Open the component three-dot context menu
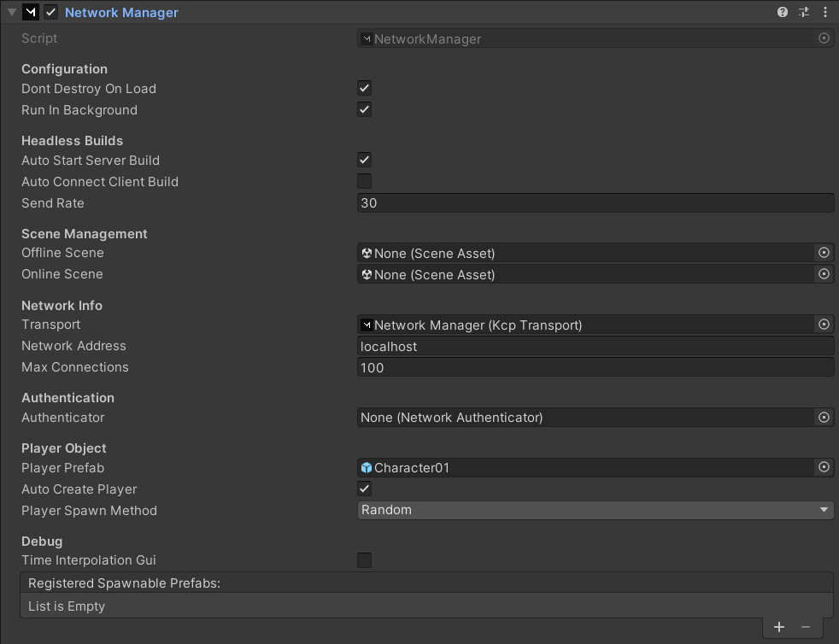 point(824,12)
